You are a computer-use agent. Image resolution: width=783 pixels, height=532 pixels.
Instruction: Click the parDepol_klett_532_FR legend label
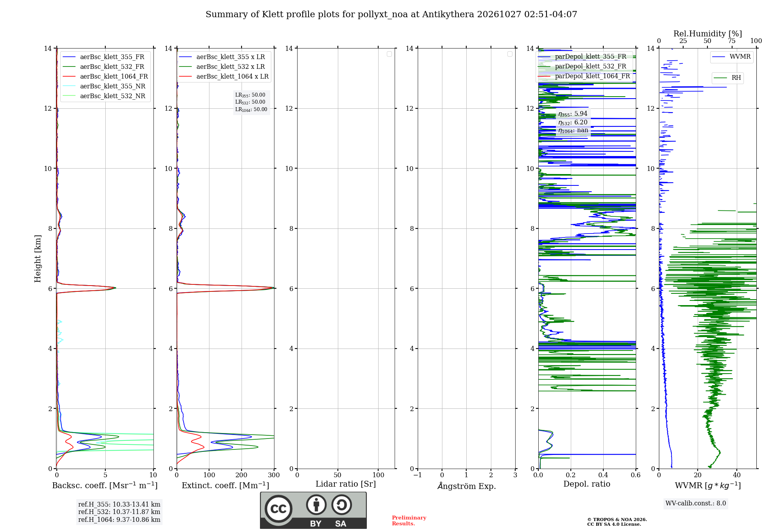pos(590,66)
